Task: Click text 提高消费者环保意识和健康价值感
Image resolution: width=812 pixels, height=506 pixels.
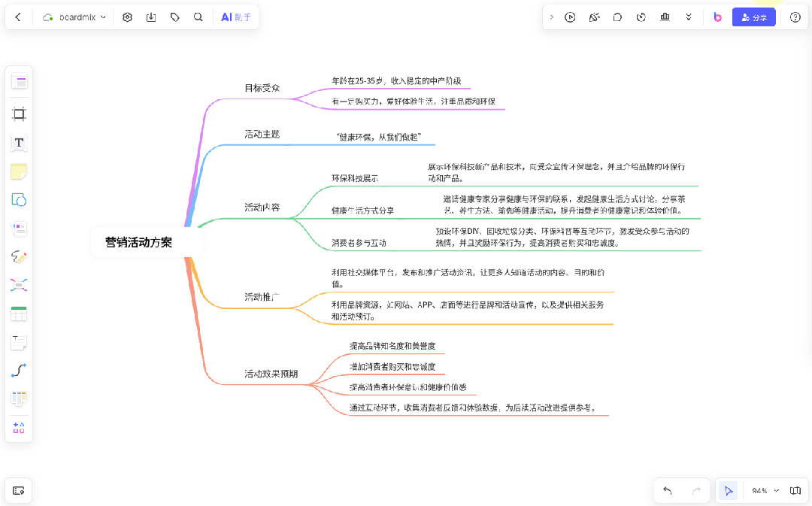Action: (x=408, y=387)
